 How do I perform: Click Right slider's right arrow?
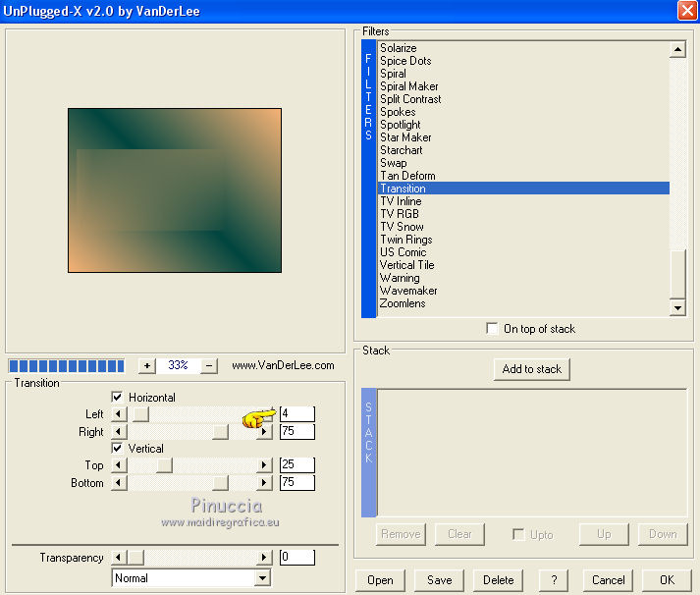[264, 432]
